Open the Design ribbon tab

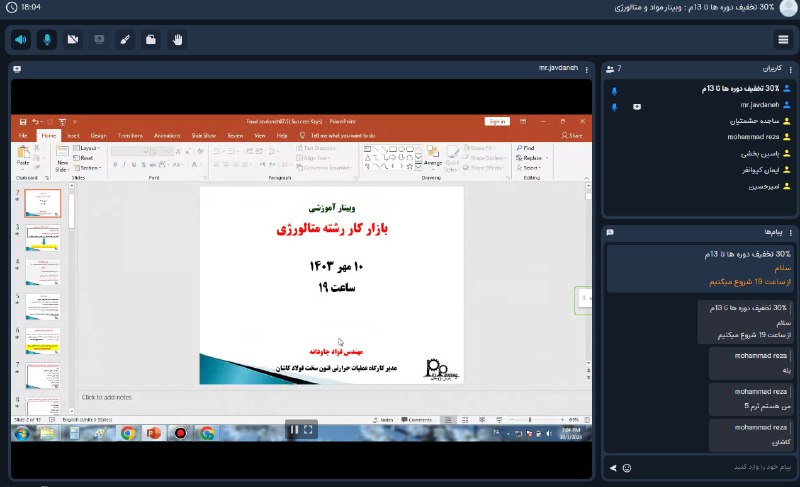pos(98,136)
